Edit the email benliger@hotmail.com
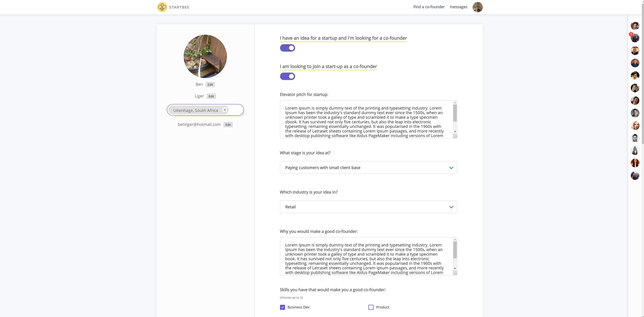Image resolution: width=644 pixels, height=317 pixels. click(x=228, y=125)
